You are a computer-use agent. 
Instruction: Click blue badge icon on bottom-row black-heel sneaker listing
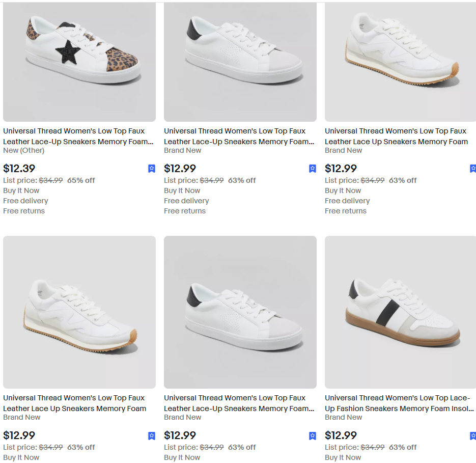[313, 436]
